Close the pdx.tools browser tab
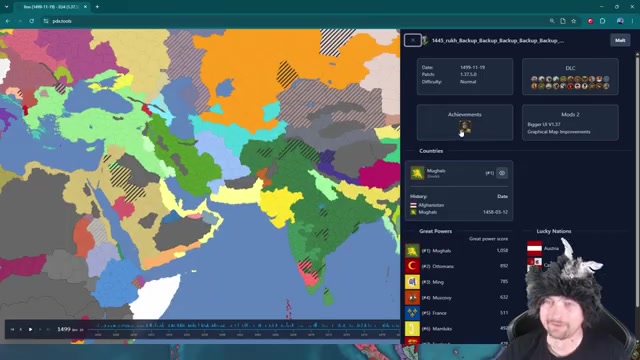The height and width of the screenshot is (360, 640). [85, 7]
